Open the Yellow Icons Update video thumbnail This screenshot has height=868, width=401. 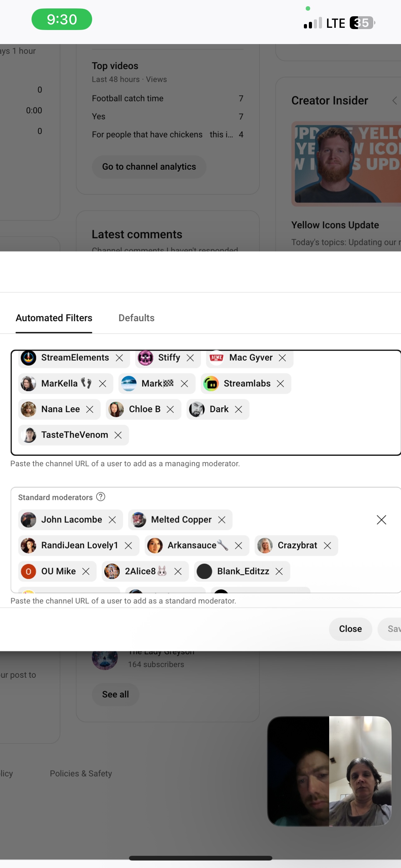click(346, 164)
